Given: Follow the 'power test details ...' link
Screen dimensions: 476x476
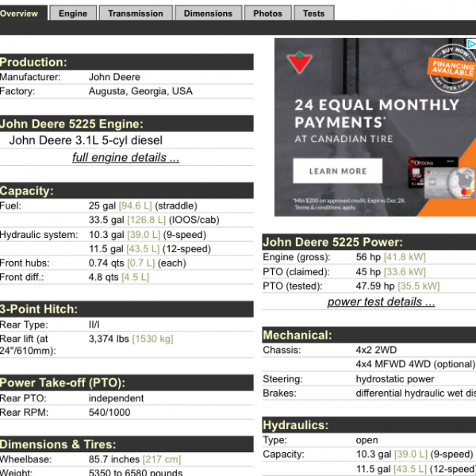Looking at the screenshot, I should [382, 301].
